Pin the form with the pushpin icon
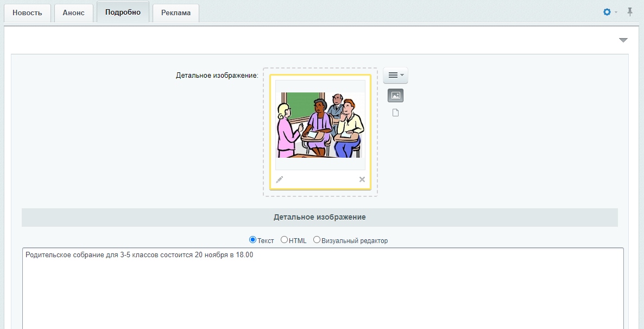Viewport: 644px width, 329px height. click(x=630, y=12)
